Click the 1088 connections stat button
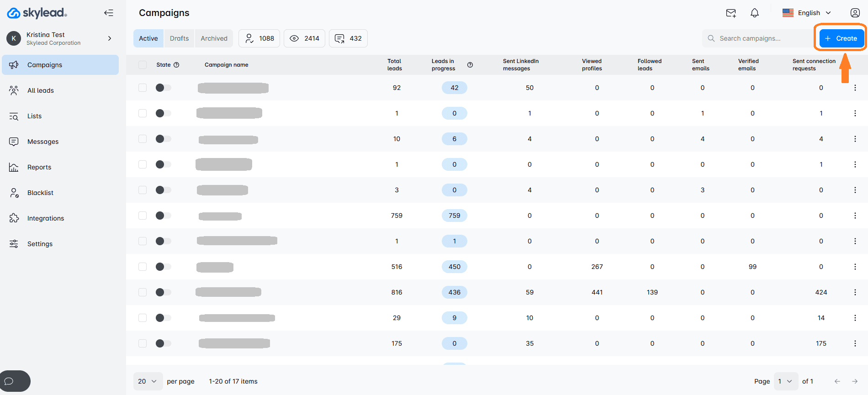Image resolution: width=868 pixels, height=395 pixels. tap(259, 38)
